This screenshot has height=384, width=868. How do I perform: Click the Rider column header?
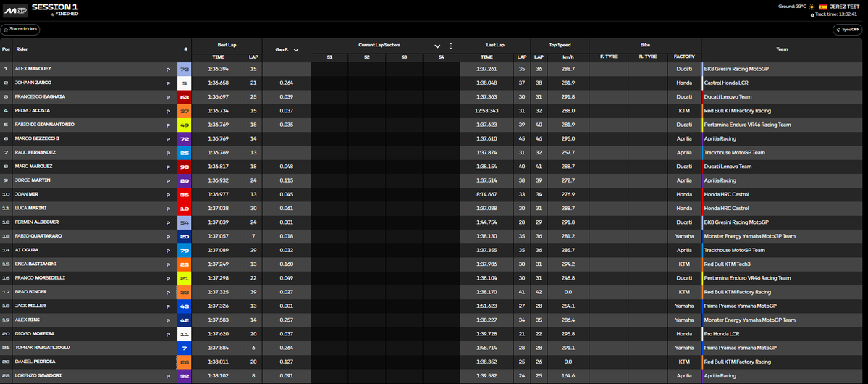point(22,49)
